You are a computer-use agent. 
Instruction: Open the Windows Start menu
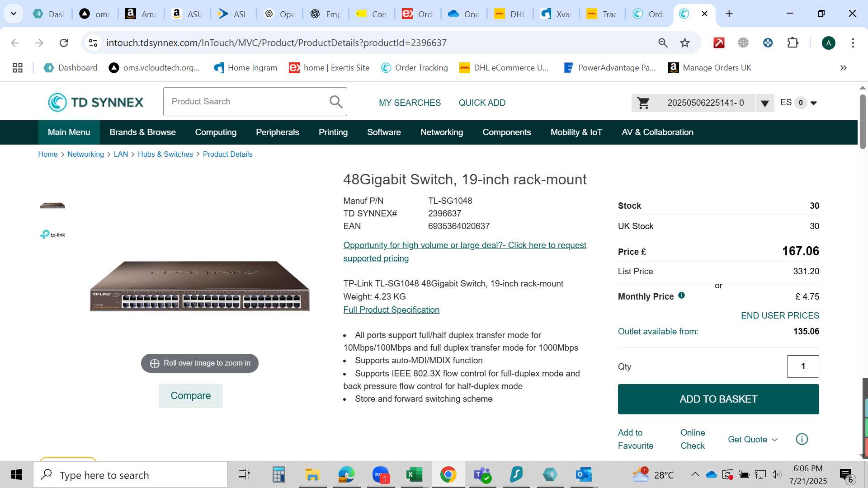click(x=16, y=475)
